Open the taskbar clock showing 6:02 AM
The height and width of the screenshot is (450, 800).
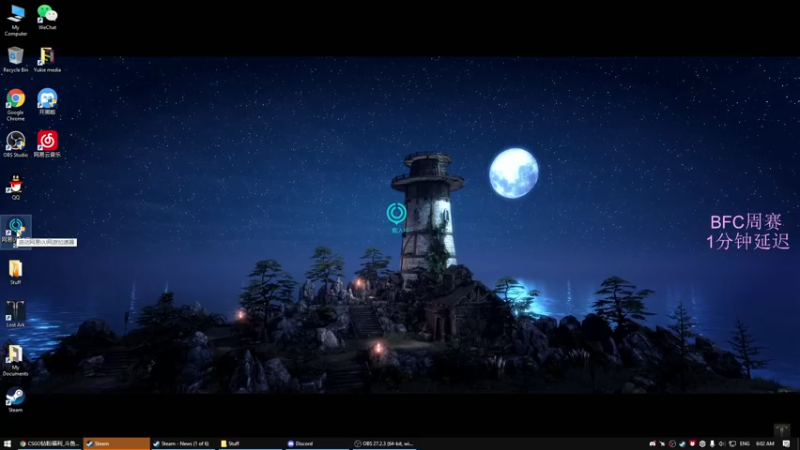click(x=765, y=444)
